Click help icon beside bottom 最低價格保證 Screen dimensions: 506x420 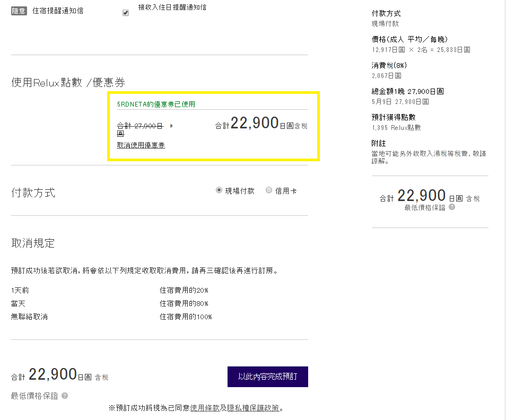point(65,396)
